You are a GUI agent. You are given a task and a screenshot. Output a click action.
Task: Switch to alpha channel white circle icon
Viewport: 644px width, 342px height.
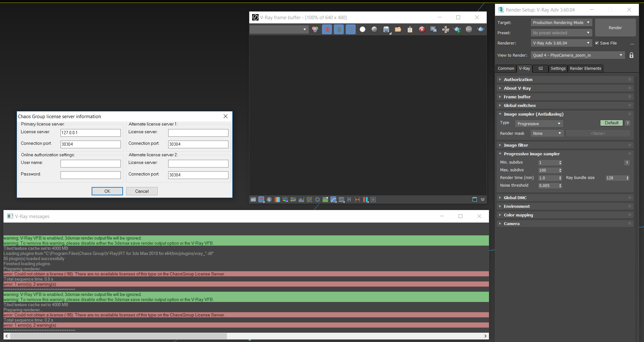point(362,29)
